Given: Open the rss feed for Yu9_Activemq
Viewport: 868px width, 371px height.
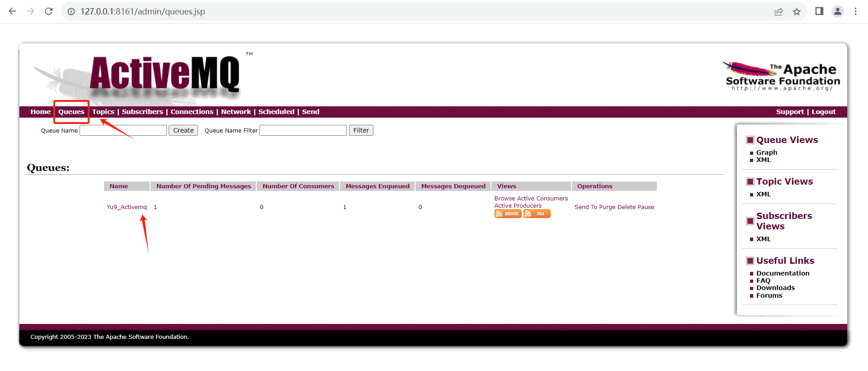Looking at the screenshot, I should click(x=537, y=214).
